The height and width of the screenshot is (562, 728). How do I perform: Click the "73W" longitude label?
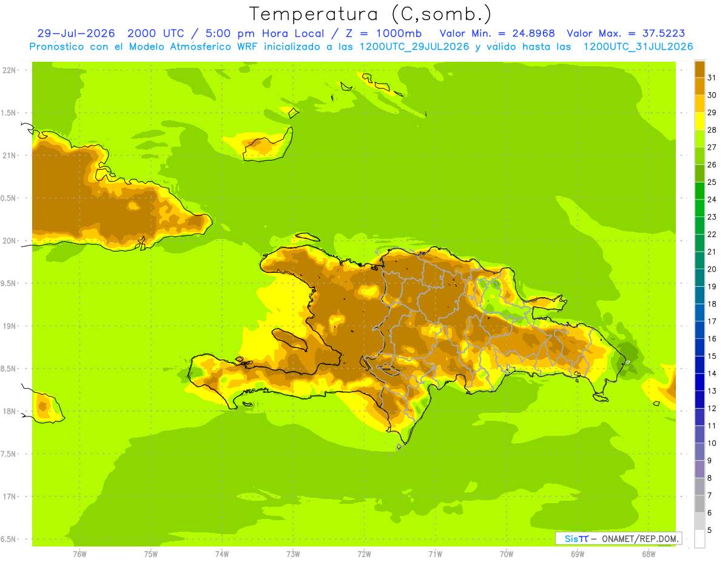click(293, 555)
